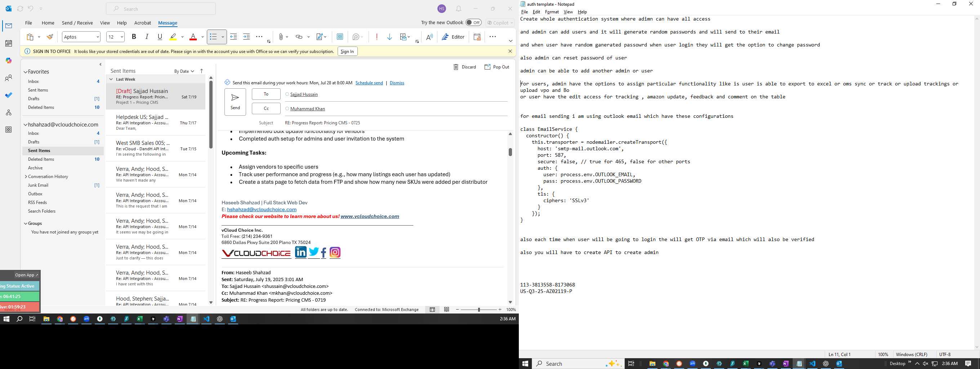Viewport: 980px width, 369px height.
Task: Switch to the Home ribbon tab
Action: click(48, 23)
